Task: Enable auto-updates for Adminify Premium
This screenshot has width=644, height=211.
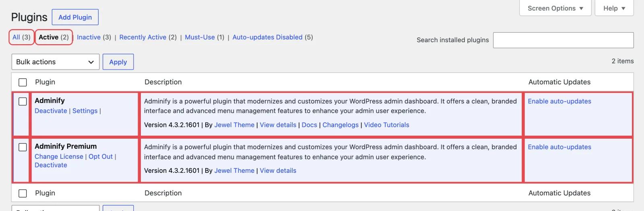Action: 559,147
